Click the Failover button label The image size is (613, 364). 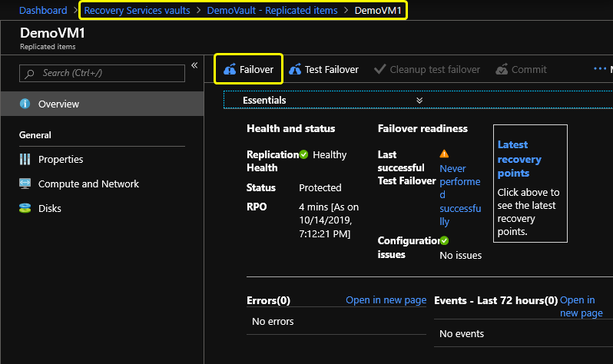256,70
